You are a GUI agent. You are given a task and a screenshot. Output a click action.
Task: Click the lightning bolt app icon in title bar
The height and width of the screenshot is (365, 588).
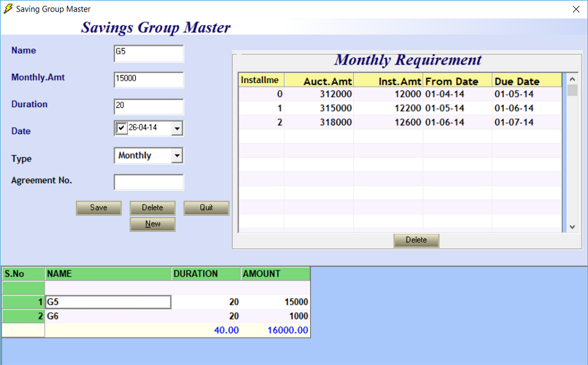(8, 9)
